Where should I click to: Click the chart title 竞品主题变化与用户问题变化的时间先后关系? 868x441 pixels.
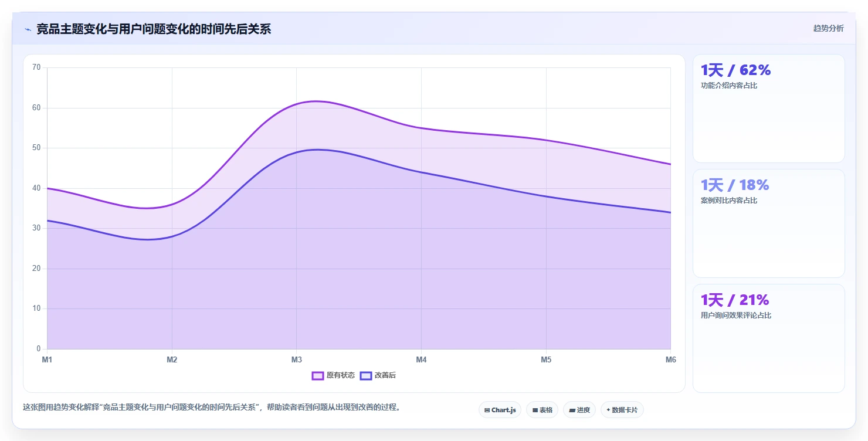click(x=154, y=29)
